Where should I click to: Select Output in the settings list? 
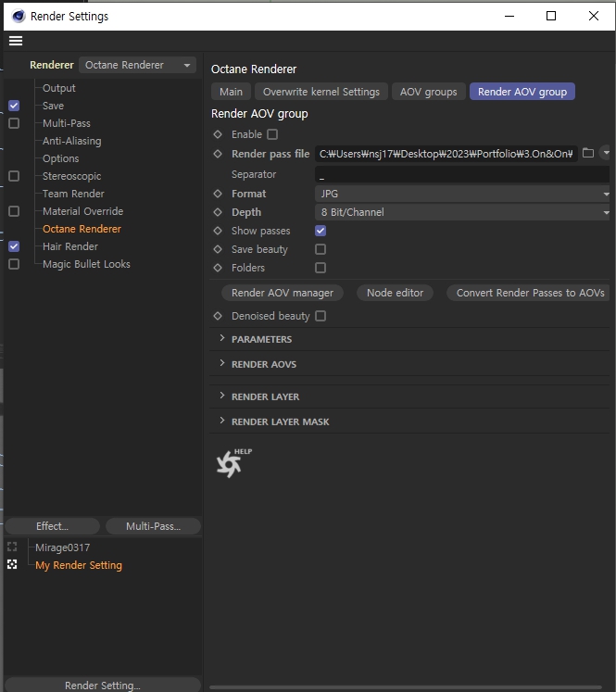point(59,88)
